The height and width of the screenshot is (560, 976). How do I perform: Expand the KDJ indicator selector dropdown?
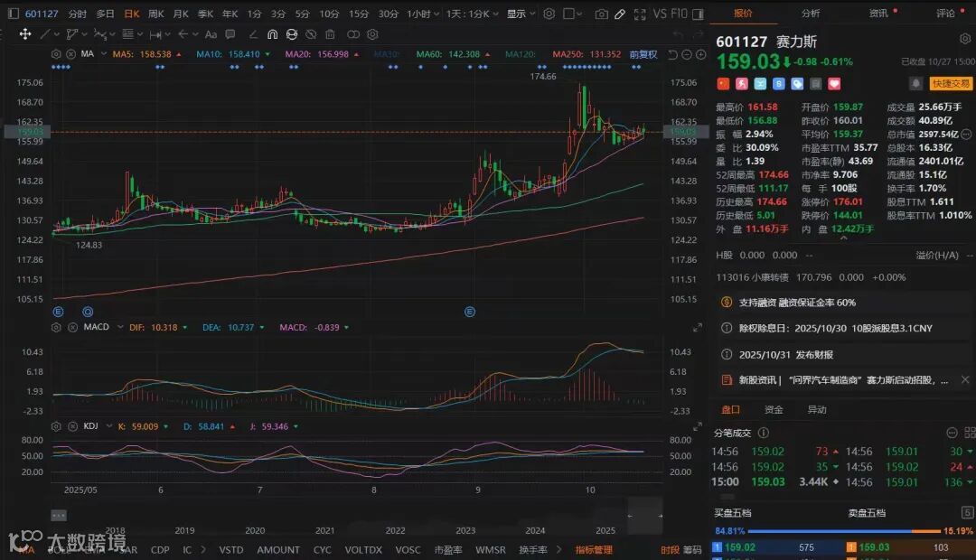(x=109, y=426)
